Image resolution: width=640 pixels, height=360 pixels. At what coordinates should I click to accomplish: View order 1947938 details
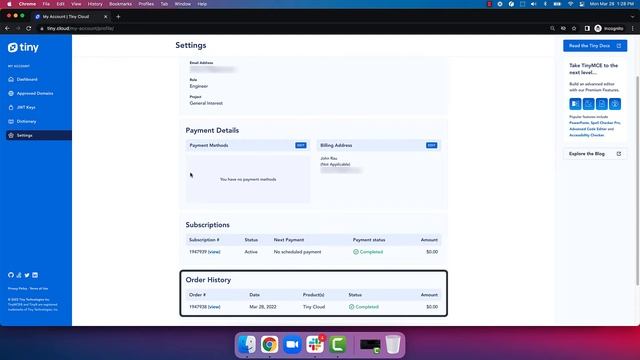click(214, 307)
